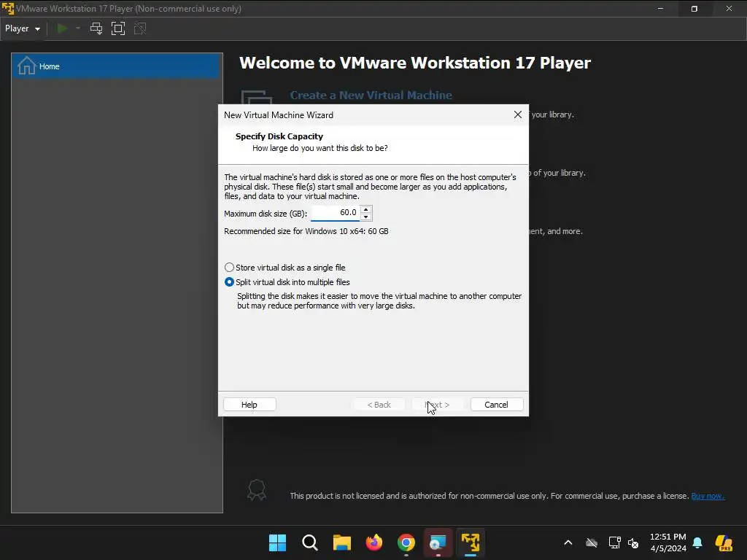Open the notifications bell icon
Viewport: 747px width, 560px height.
click(x=697, y=542)
